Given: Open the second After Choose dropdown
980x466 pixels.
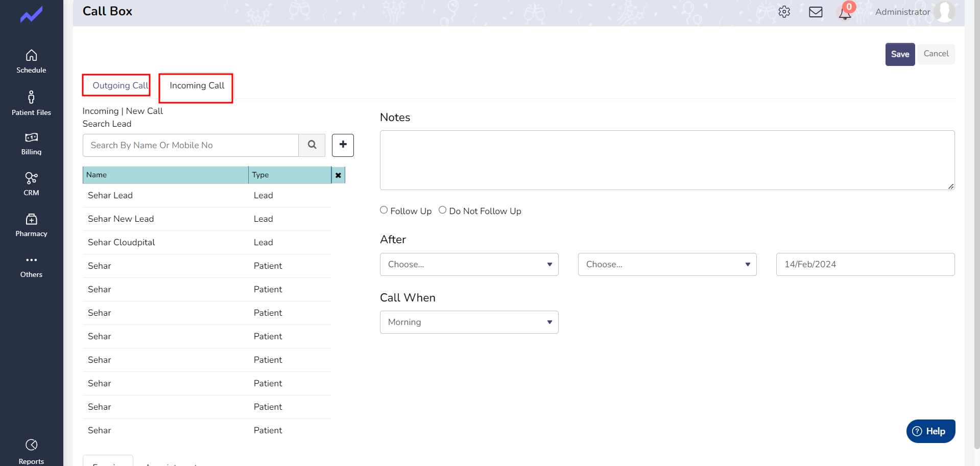Looking at the screenshot, I should coord(667,264).
